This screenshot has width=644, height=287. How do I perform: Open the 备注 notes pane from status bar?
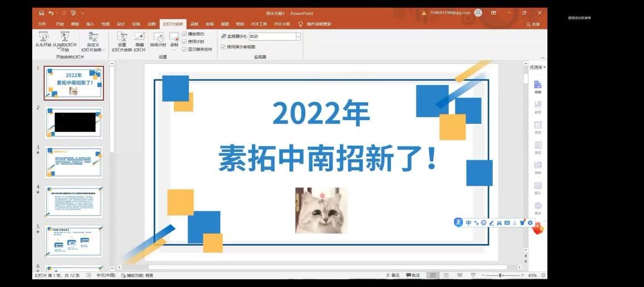(393, 275)
